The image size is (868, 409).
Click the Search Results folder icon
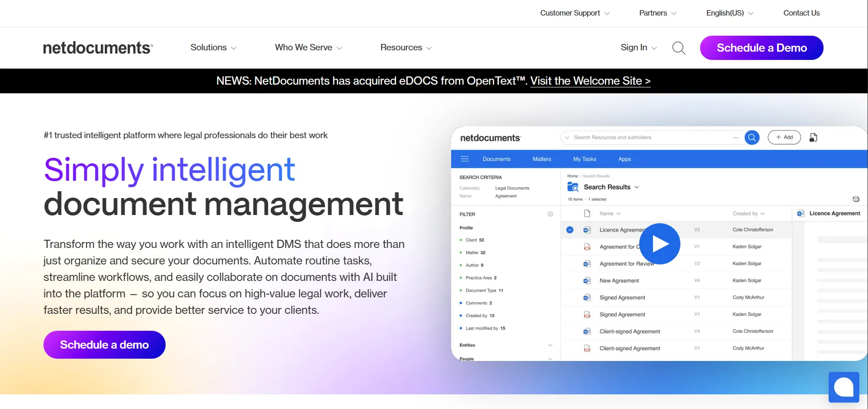pyautogui.click(x=573, y=187)
